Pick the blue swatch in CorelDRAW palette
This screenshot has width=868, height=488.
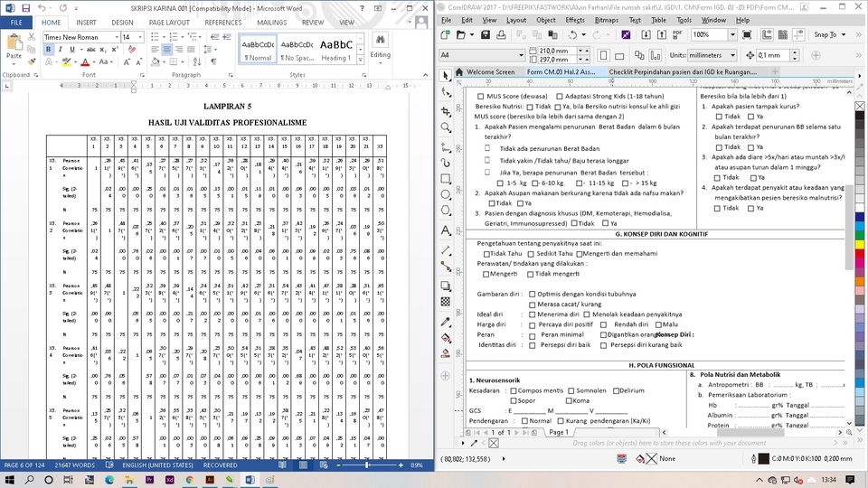tap(859, 218)
